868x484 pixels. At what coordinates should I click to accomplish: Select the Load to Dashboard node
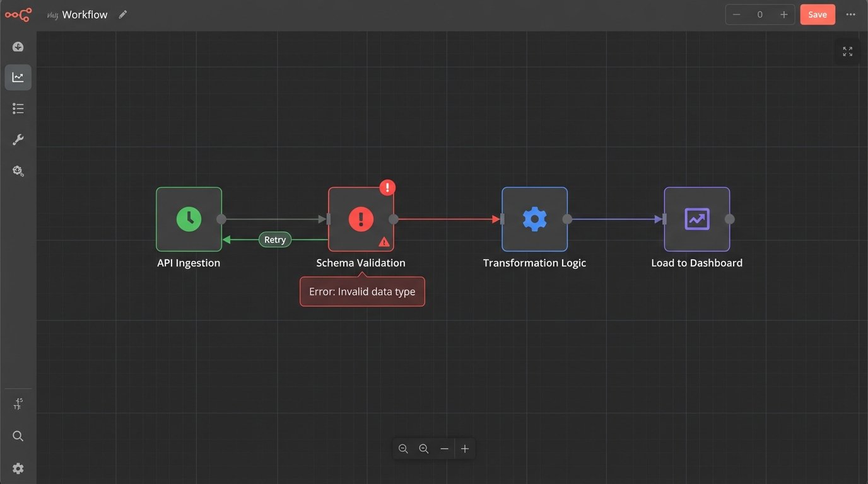696,219
